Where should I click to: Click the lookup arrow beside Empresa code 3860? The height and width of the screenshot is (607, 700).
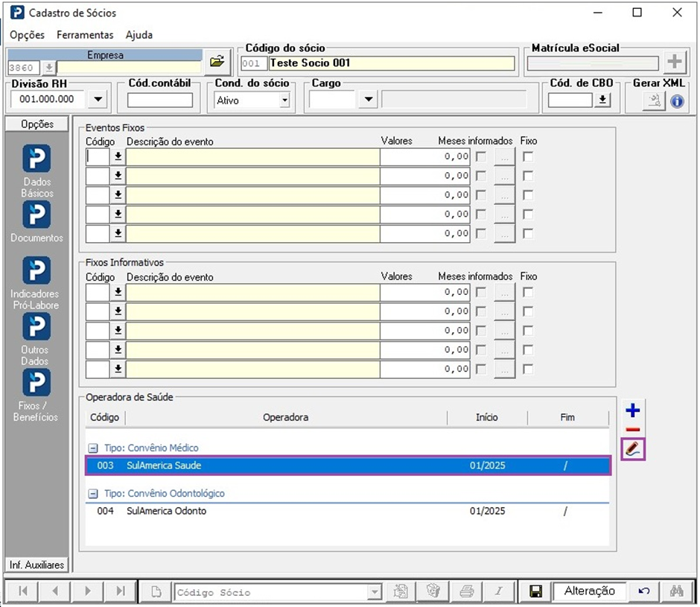tap(49, 68)
